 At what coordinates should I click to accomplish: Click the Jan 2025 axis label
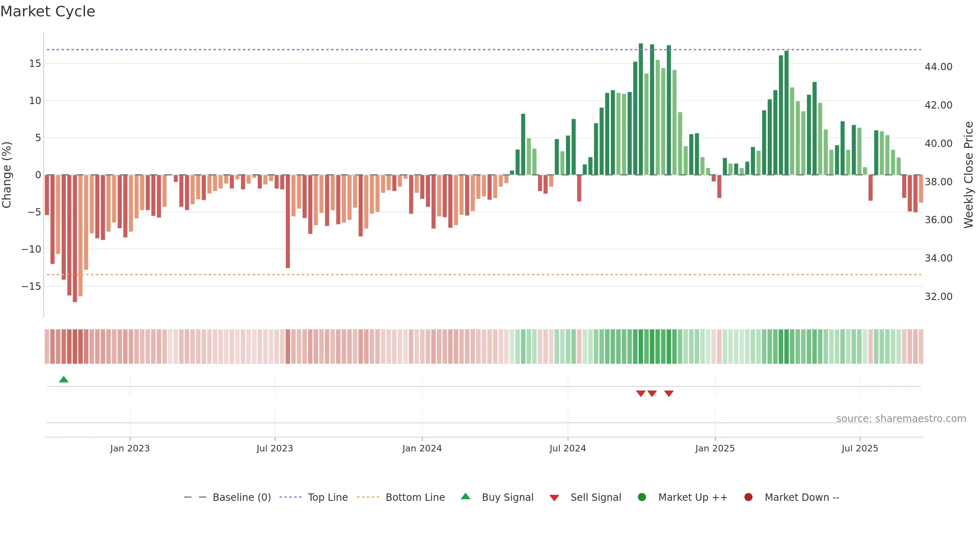pos(715,449)
